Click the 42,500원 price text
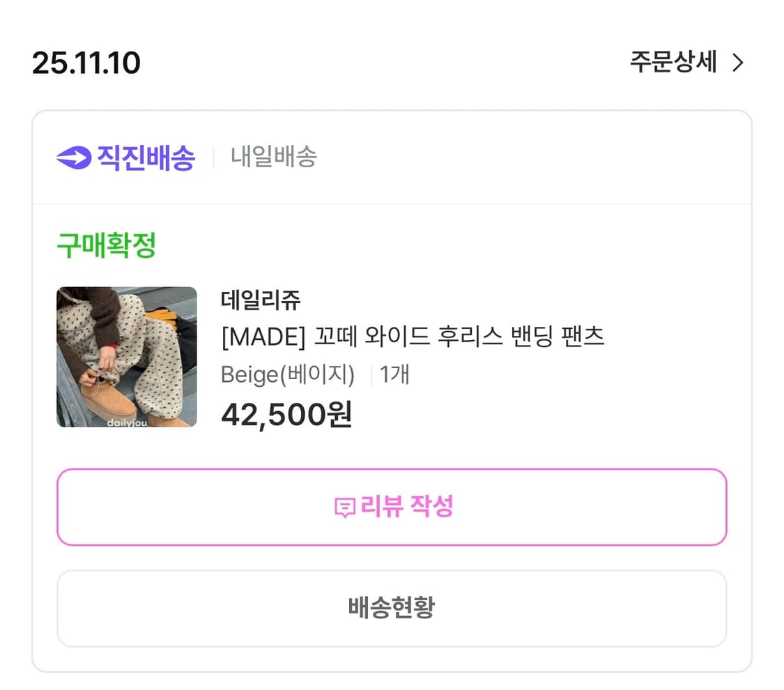This screenshot has width=784, height=690. click(286, 414)
